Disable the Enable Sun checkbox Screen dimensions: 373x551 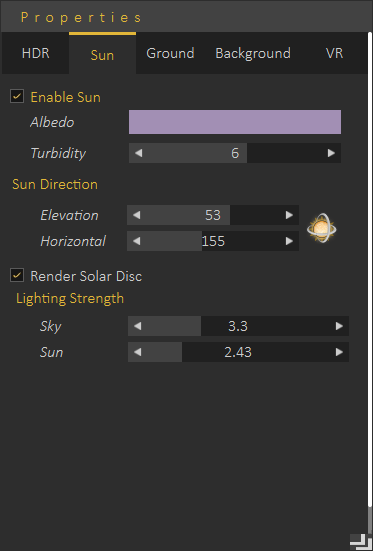[17, 96]
